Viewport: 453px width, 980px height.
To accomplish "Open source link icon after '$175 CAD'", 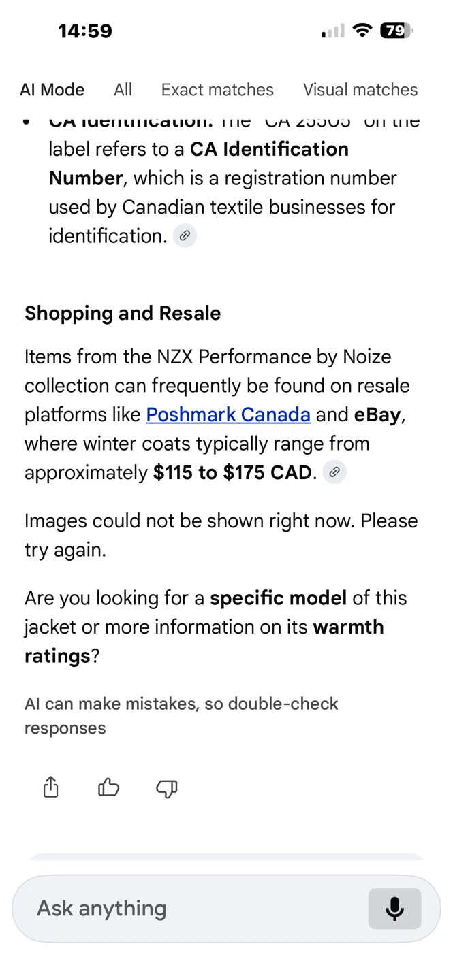I will [334, 472].
